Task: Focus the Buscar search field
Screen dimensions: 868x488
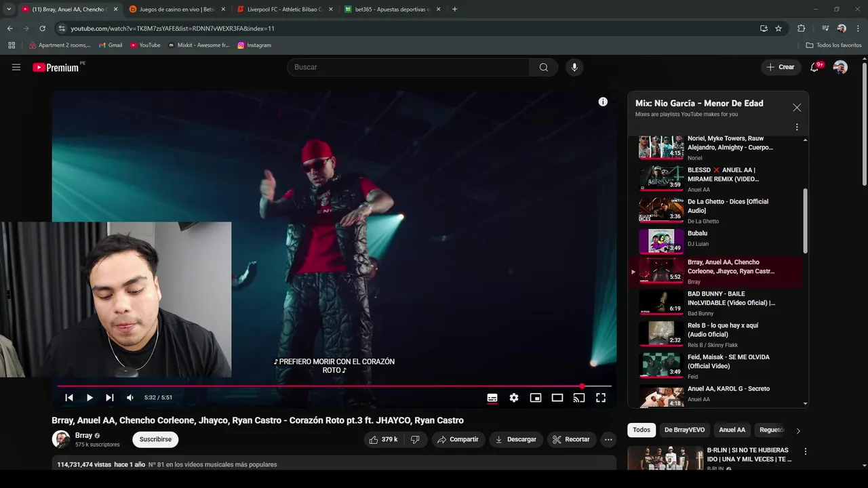Action: tap(408, 67)
